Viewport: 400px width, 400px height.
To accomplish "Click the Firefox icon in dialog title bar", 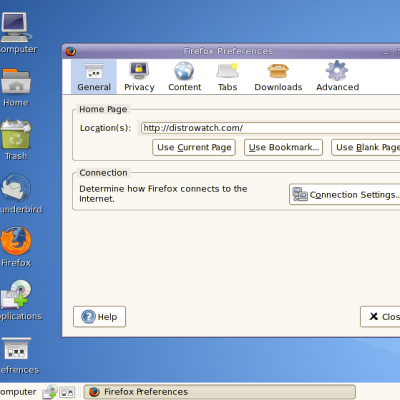I will tap(71, 51).
